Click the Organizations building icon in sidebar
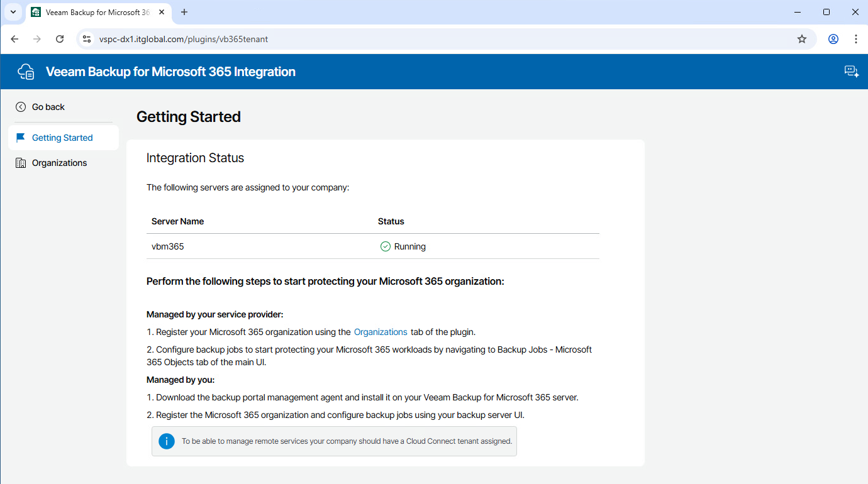Viewport: 868px width, 484px height. pyautogui.click(x=21, y=163)
